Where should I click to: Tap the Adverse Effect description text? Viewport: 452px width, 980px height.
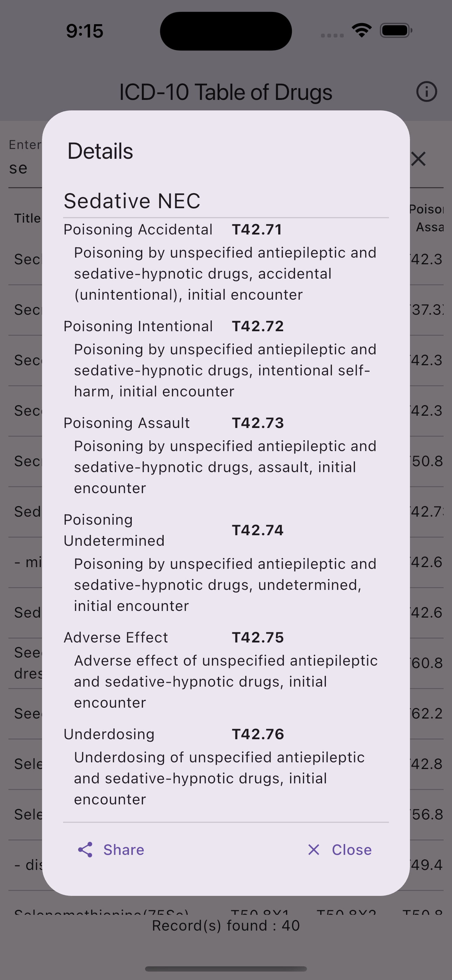point(225,681)
